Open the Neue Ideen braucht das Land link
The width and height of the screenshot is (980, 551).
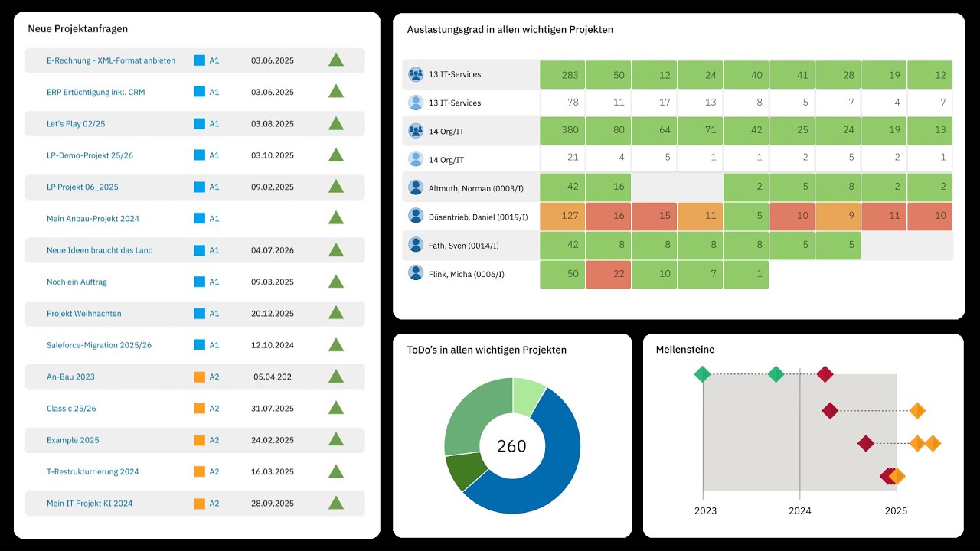point(100,250)
